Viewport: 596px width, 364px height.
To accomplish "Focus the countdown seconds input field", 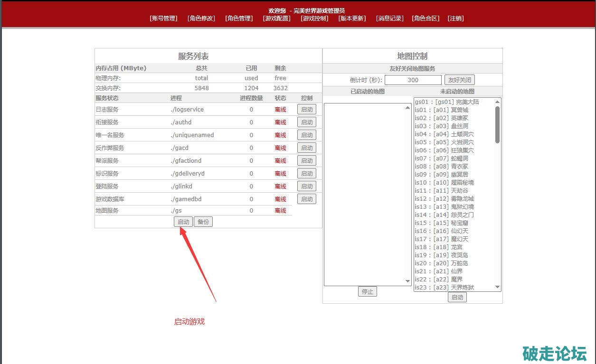I will [x=413, y=80].
